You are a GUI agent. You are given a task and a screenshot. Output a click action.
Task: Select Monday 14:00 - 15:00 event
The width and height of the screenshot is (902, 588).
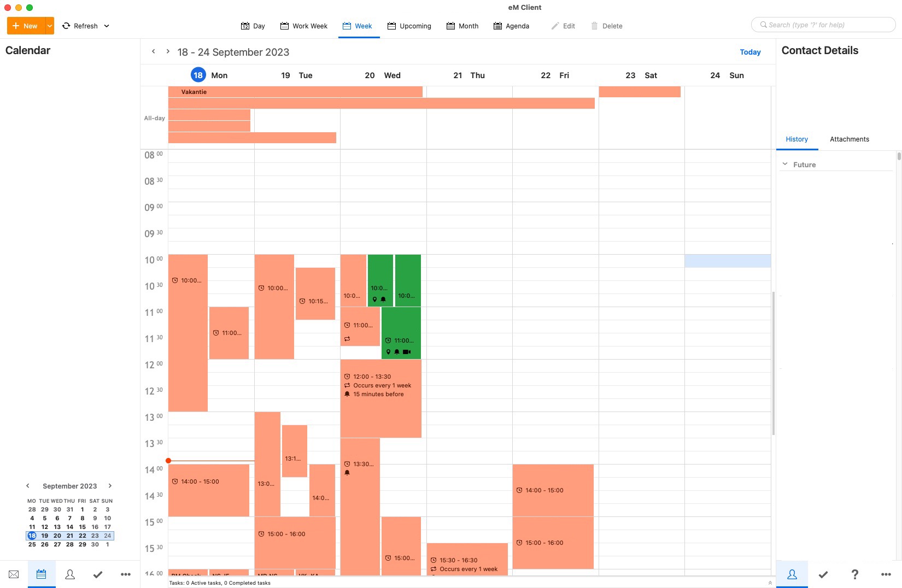click(209, 490)
